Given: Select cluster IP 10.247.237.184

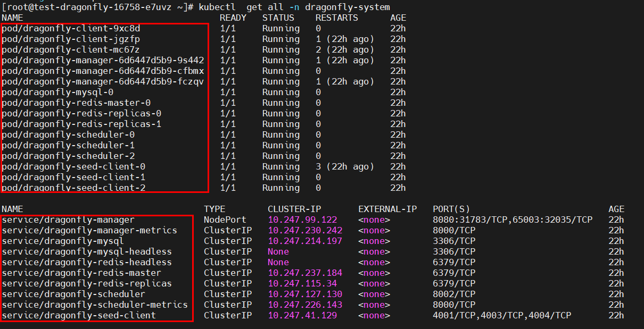Looking at the screenshot, I should click(x=305, y=273).
